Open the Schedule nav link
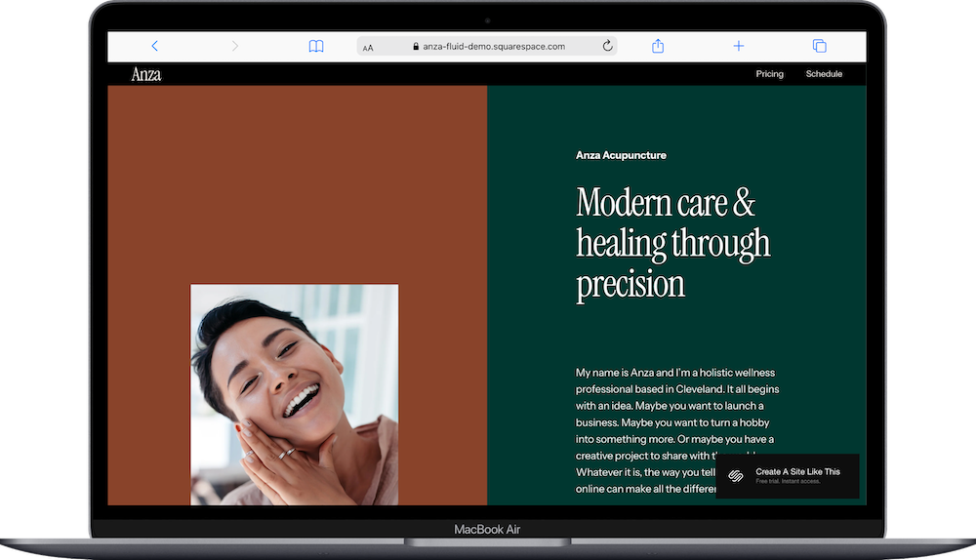 point(824,74)
